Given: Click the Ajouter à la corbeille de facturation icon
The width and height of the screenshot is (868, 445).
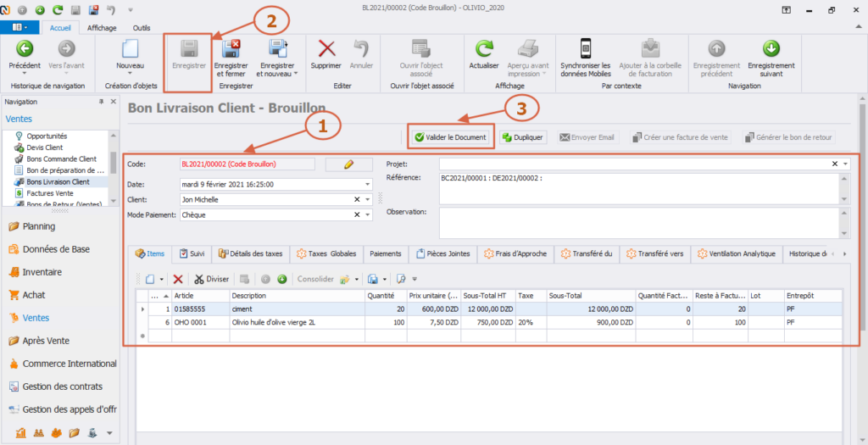Looking at the screenshot, I should 650,48.
